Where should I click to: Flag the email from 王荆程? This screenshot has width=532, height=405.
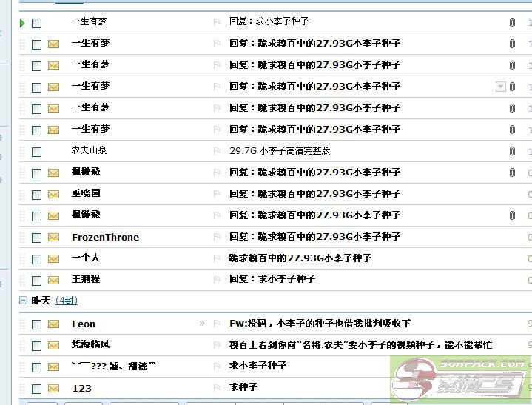(217, 280)
